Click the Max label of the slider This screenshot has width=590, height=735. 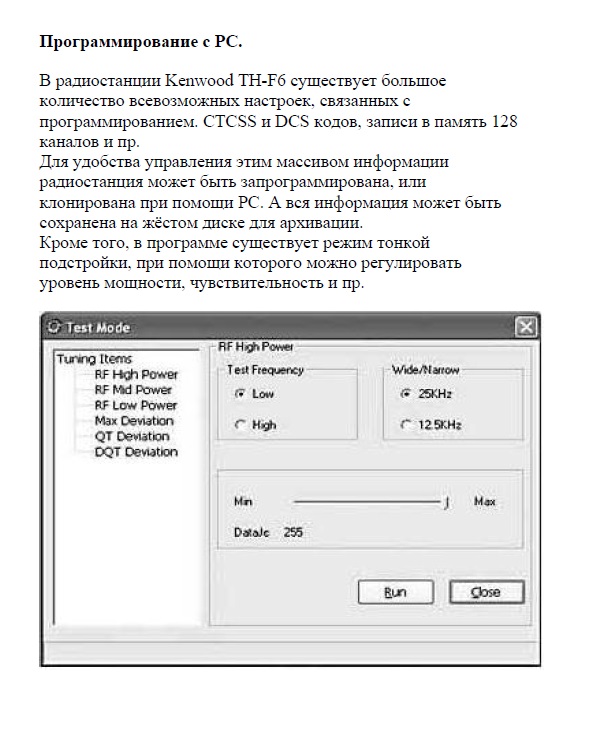(x=485, y=502)
